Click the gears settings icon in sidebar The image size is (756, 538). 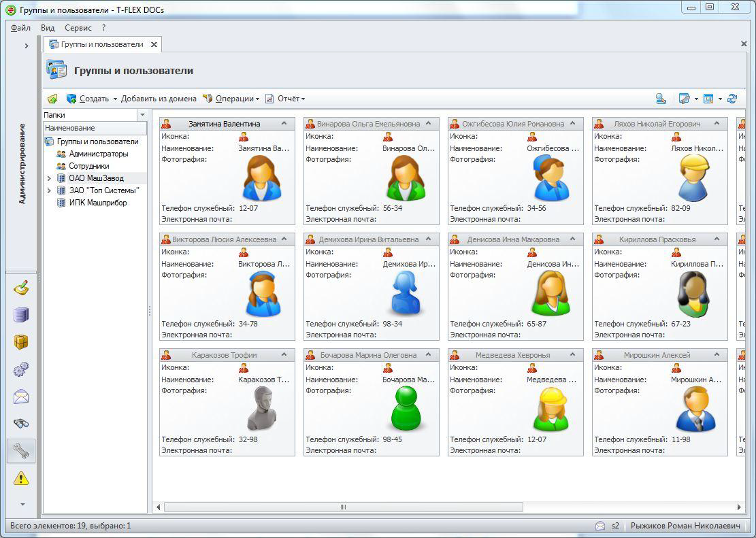[x=21, y=369]
